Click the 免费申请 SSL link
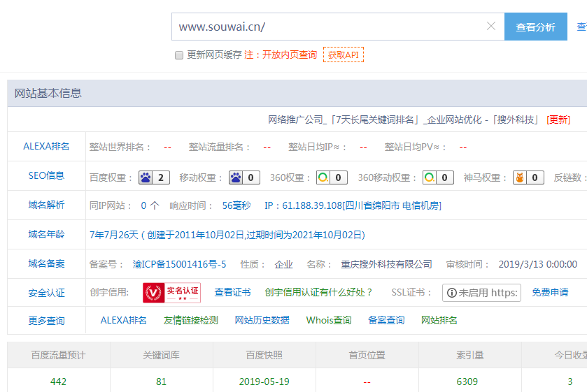This screenshot has width=587, height=392. pos(550,292)
